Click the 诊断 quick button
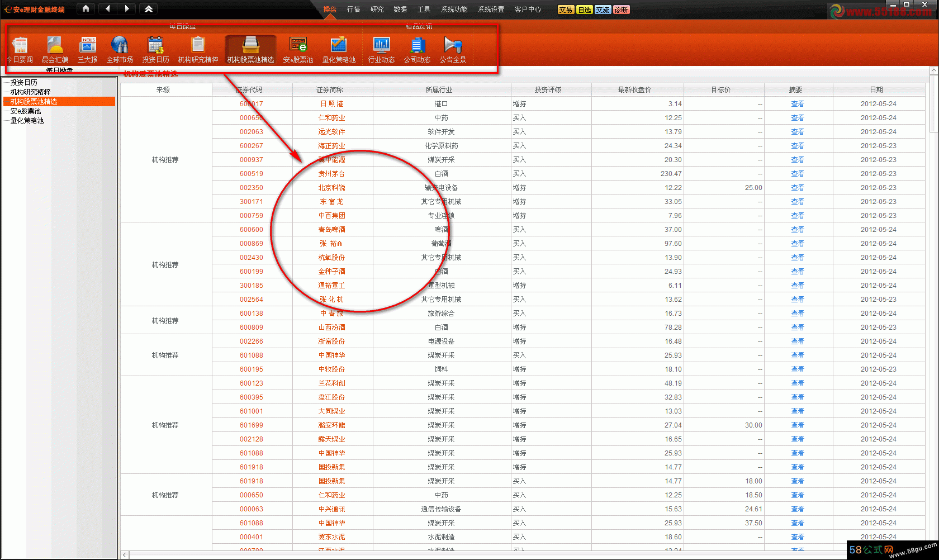The height and width of the screenshot is (560, 939). [x=621, y=10]
